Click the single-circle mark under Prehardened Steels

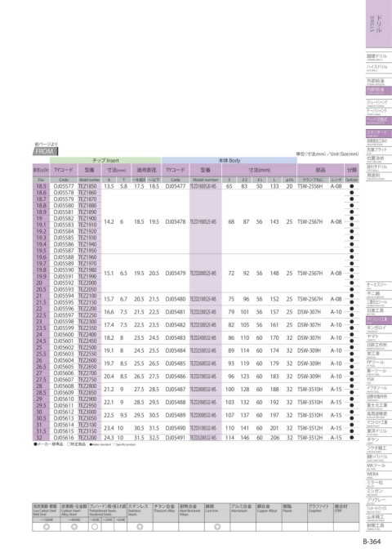(95, 527)
